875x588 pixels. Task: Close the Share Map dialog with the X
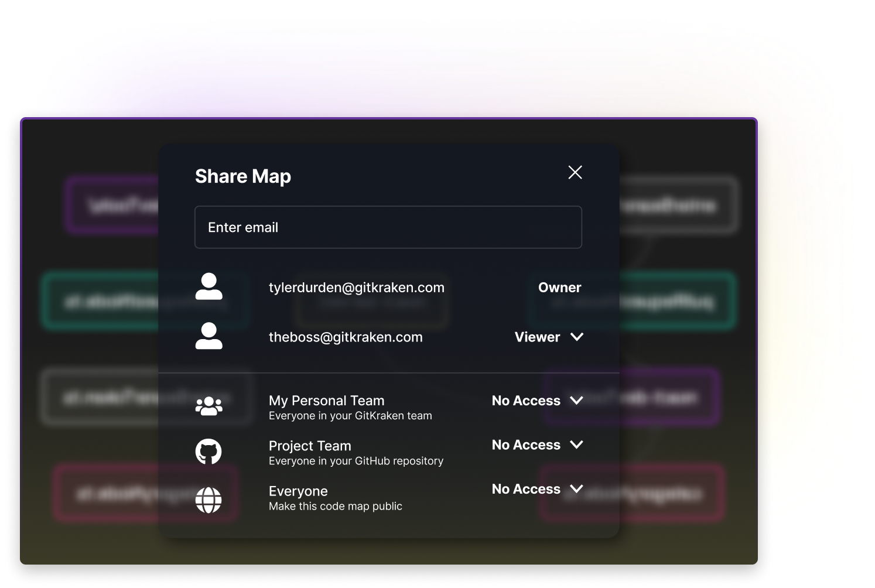coord(575,172)
